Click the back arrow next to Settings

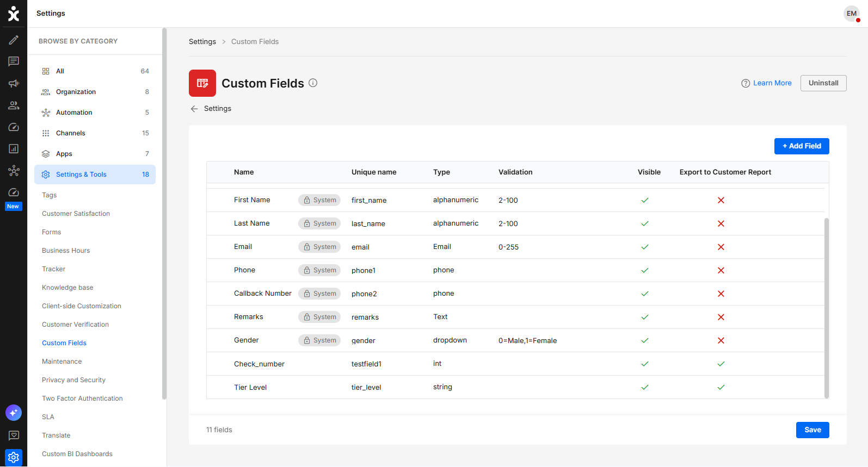click(x=194, y=109)
